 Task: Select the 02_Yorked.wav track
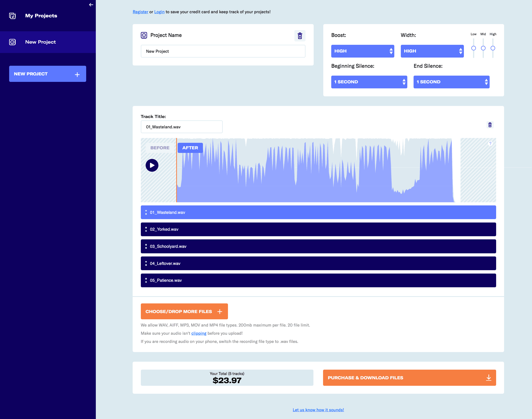(x=318, y=229)
